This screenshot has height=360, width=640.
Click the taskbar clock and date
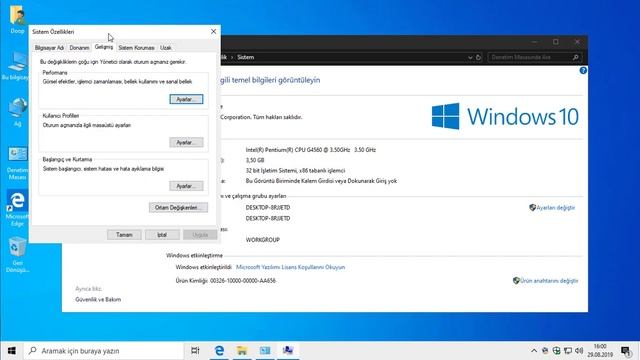(x=600, y=351)
